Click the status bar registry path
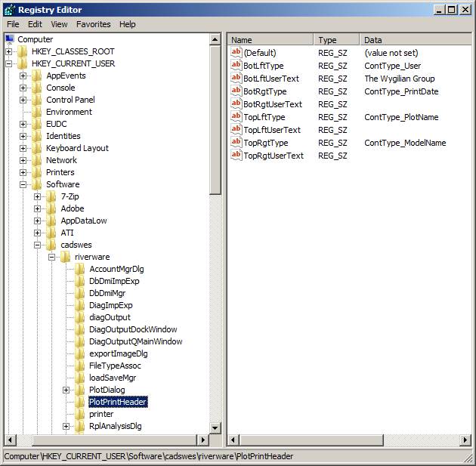Image resolution: width=476 pixels, height=466 pixels. 149,456
